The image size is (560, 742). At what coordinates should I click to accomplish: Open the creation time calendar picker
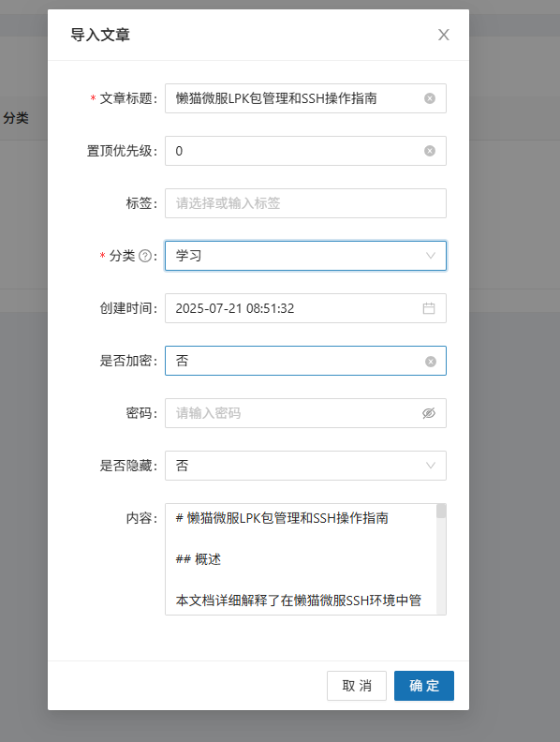(x=429, y=308)
